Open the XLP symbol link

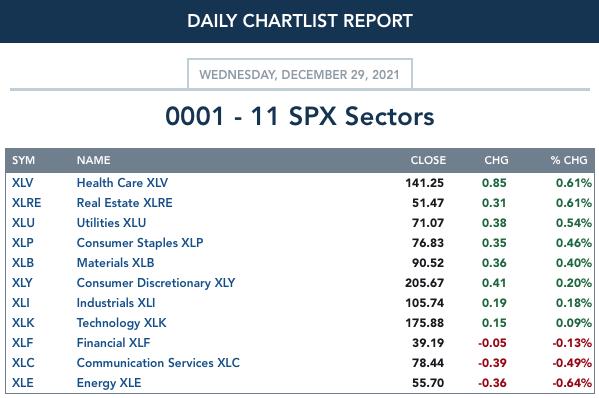(23, 243)
